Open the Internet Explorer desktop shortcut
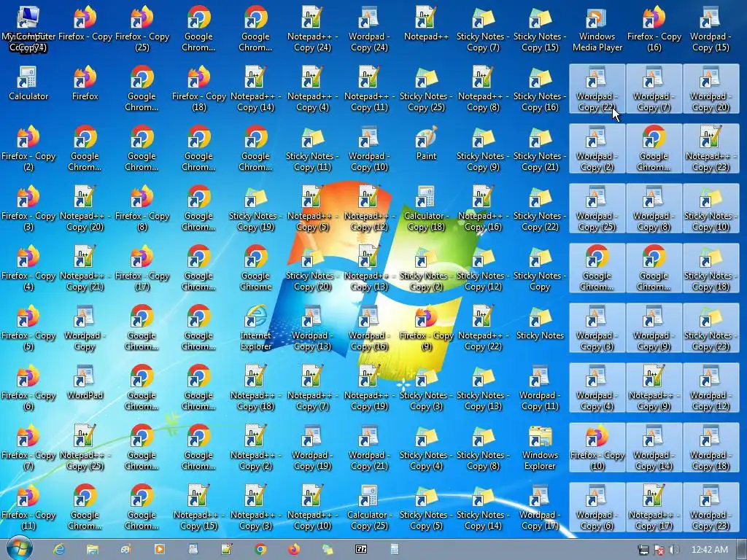The image size is (747, 560). click(256, 329)
